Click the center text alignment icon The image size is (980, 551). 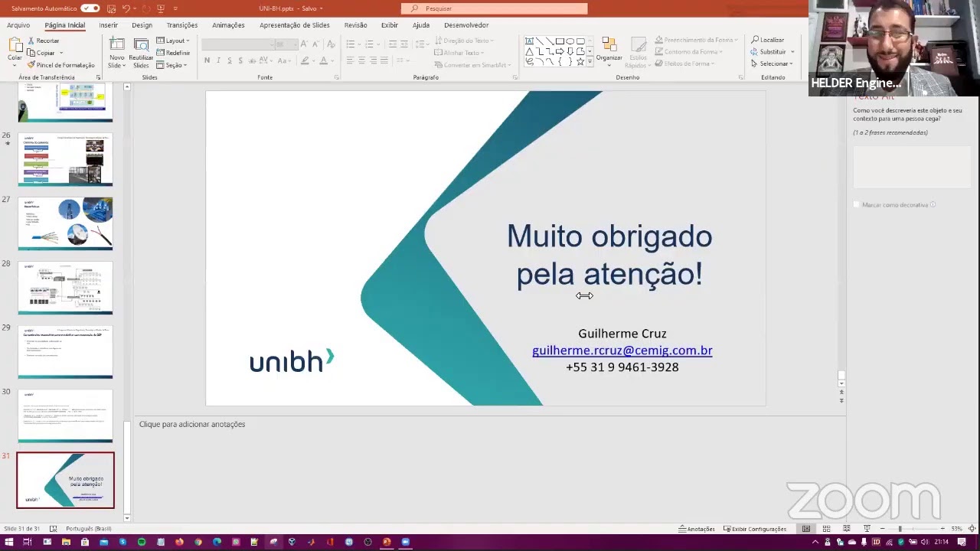pos(361,60)
